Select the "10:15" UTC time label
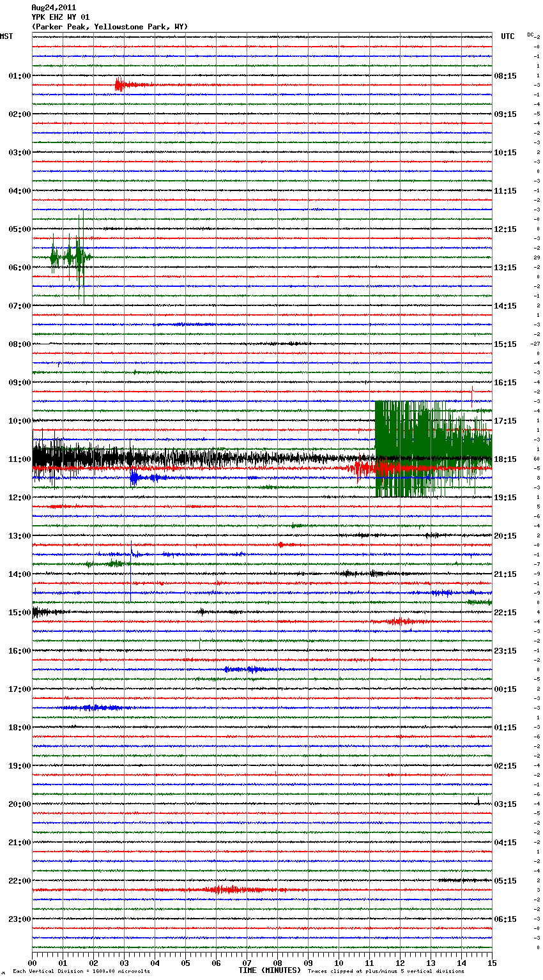This screenshot has width=543, height=980. (505, 153)
